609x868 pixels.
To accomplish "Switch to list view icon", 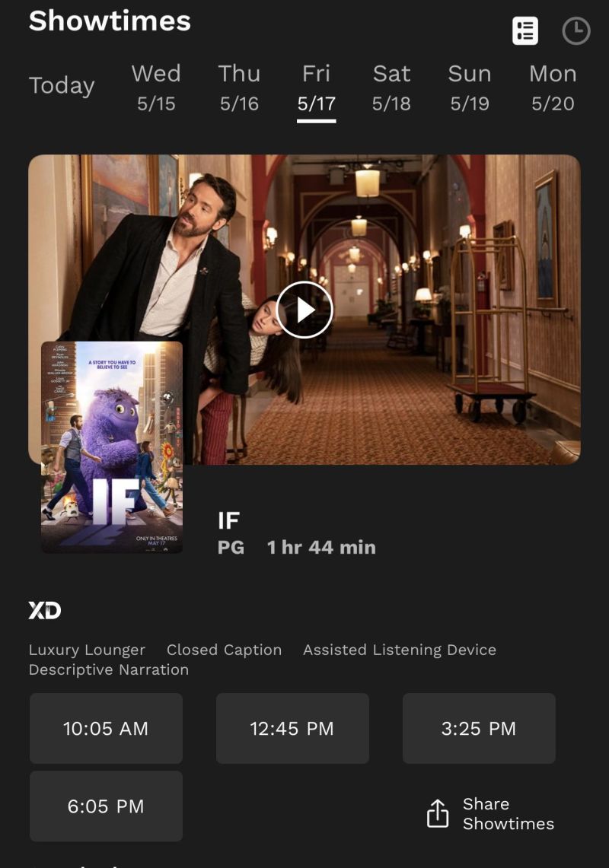I will (x=525, y=31).
